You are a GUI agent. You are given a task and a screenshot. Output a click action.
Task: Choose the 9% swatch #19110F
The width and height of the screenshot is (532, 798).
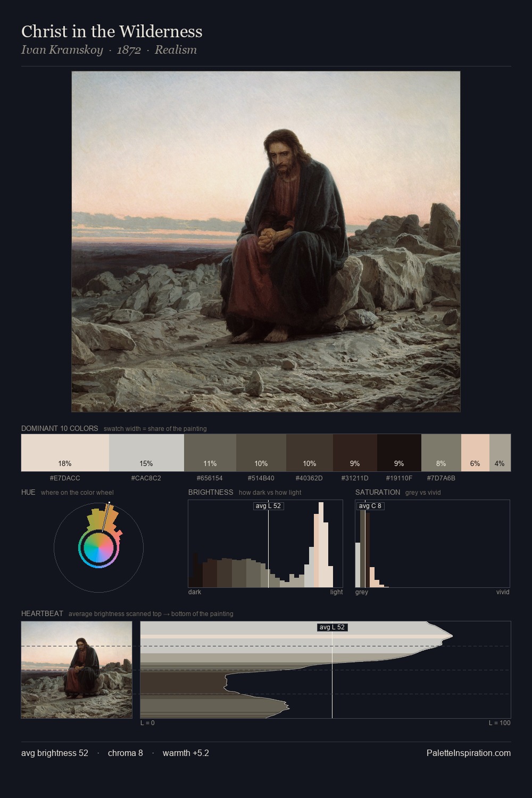coord(399,453)
